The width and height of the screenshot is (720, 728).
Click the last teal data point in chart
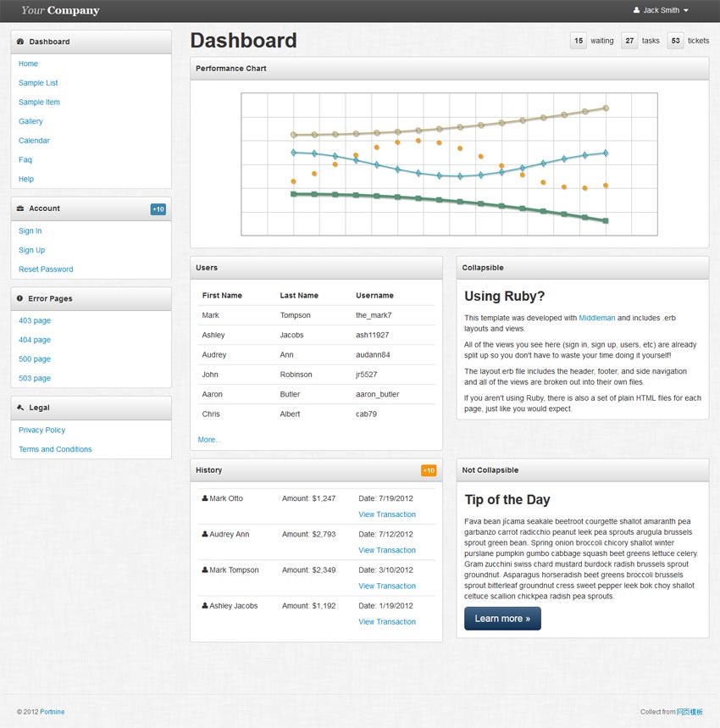coord(606,153)
